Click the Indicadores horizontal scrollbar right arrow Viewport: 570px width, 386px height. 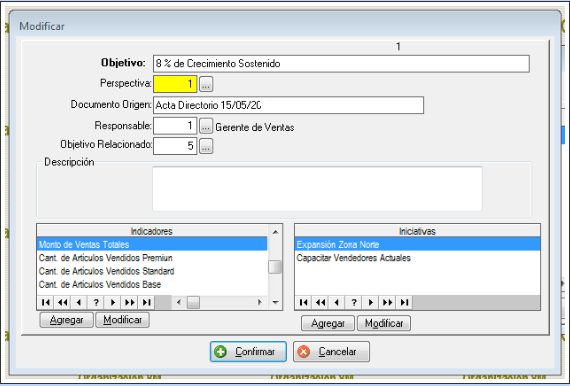[260, 302]
